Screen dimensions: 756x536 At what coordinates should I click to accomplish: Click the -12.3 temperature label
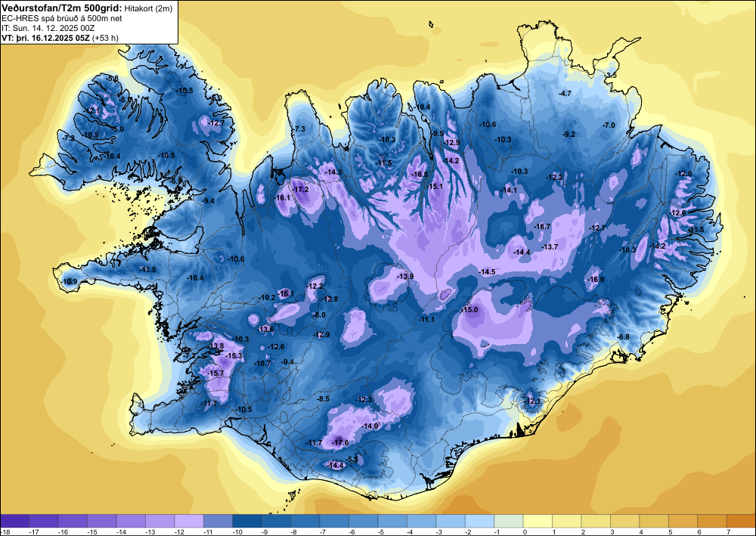click(364, 400)
